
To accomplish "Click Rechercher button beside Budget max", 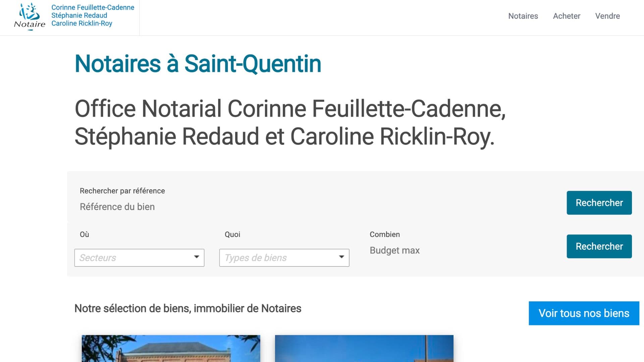I will [599, 246].
